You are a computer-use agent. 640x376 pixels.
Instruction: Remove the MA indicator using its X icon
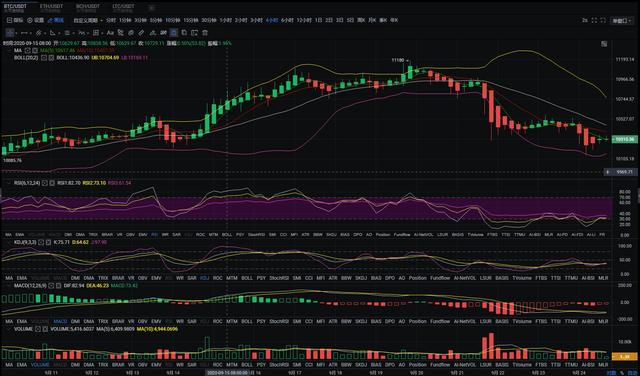(x=35, y=51)
